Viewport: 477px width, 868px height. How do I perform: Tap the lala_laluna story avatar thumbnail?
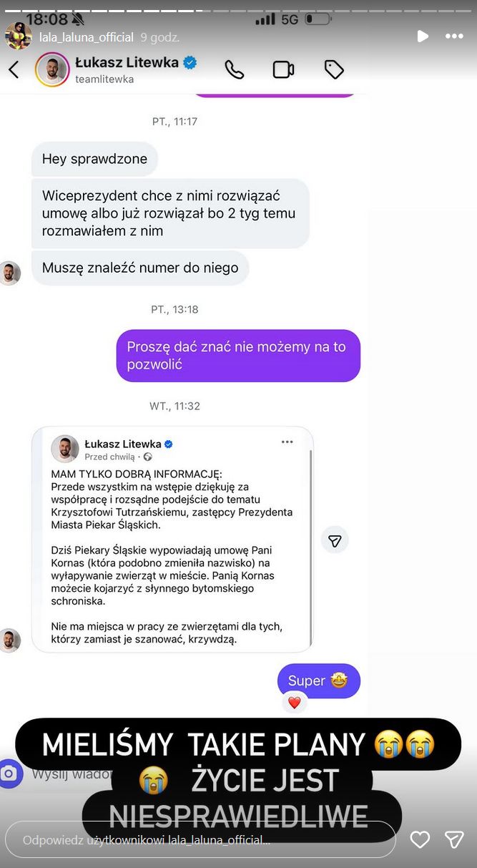point(18,36)
